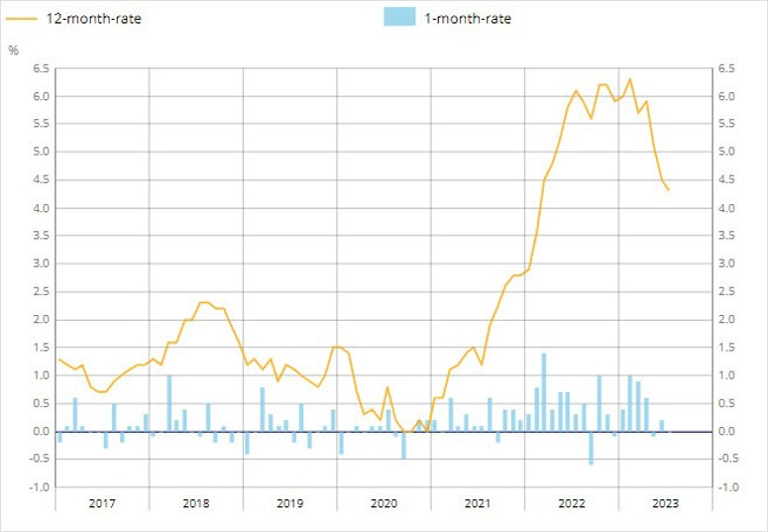Click the 6.5 tick label on left axis
Viewport: 768px width, 532px height.
click(x=41, y=68)
